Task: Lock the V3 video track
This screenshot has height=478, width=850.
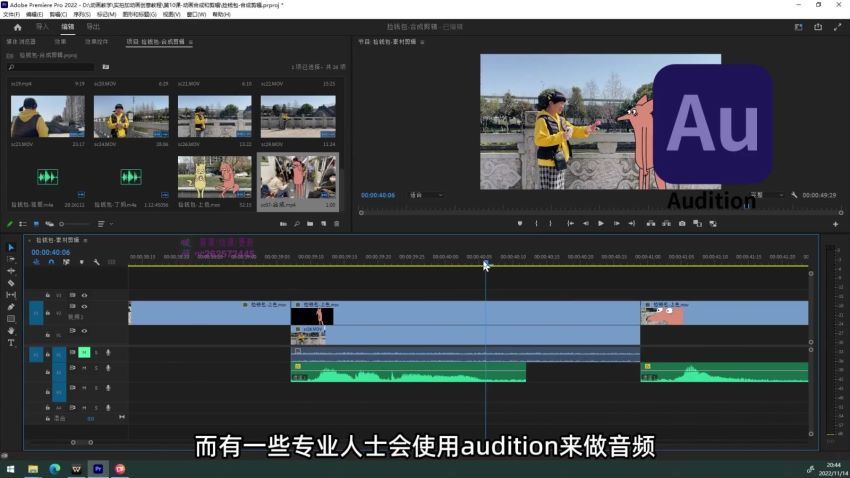Action: 48,295
